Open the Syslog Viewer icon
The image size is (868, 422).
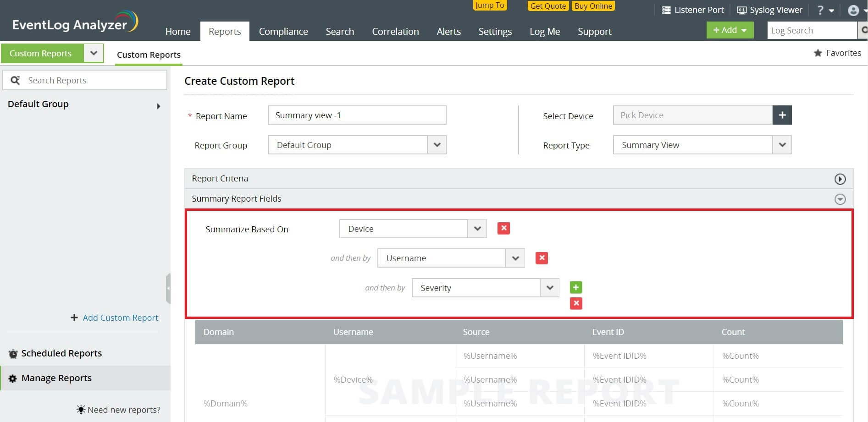[x=741, y=10]
